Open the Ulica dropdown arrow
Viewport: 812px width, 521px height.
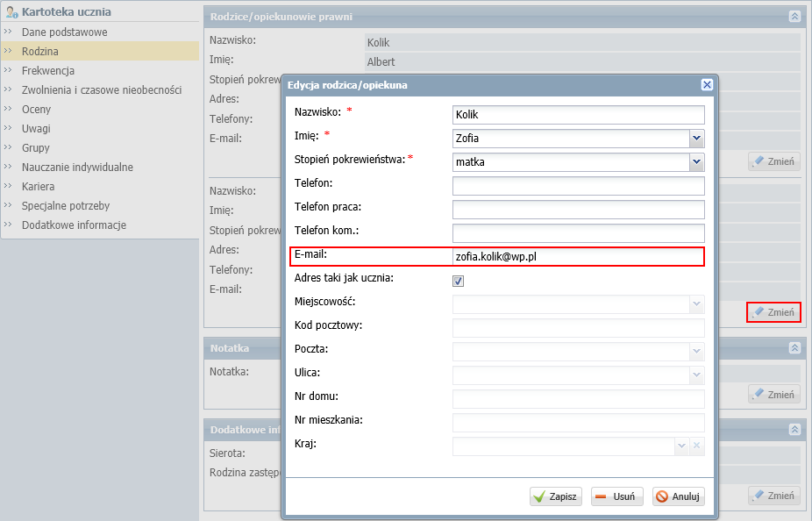pos(696,375)
